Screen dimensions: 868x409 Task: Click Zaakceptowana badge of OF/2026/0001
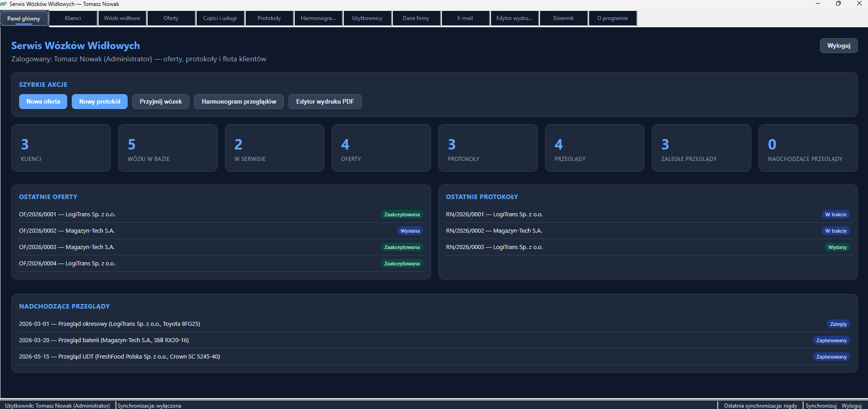pos(402,214)
